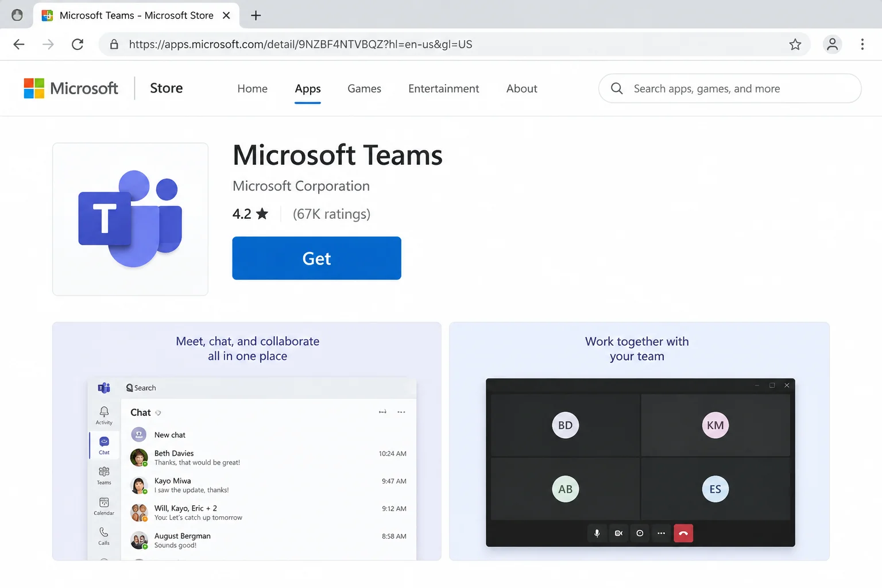
Task: Click the 67K ratings link
Action: [331, 214]
